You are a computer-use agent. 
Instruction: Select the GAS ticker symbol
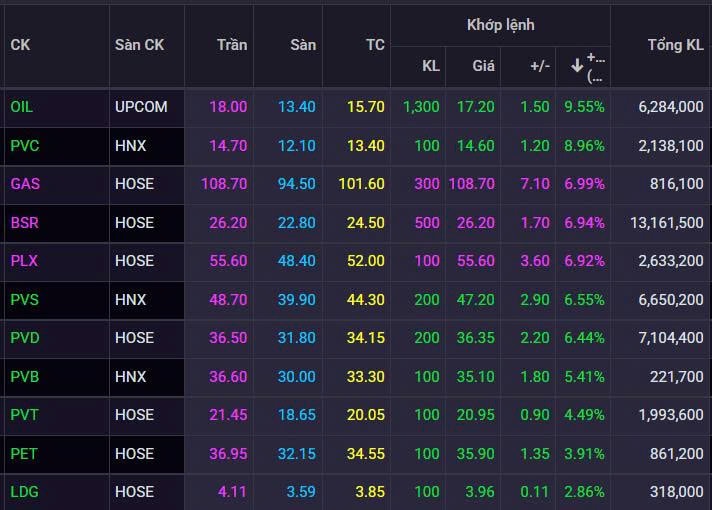pos(24,184)
